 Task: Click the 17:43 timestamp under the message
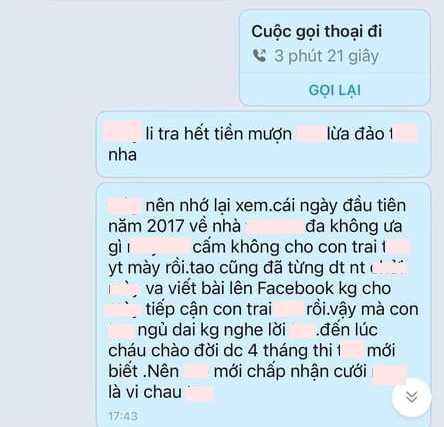[x=123, y=416]
